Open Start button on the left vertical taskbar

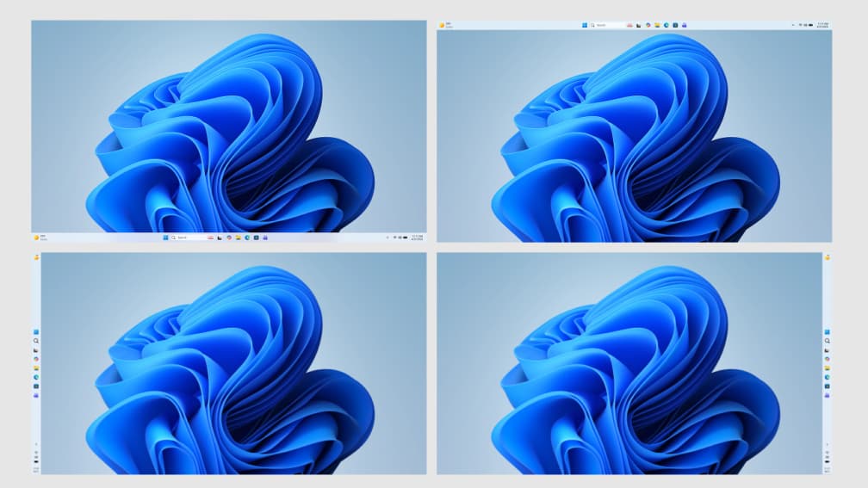click(36, 332)
